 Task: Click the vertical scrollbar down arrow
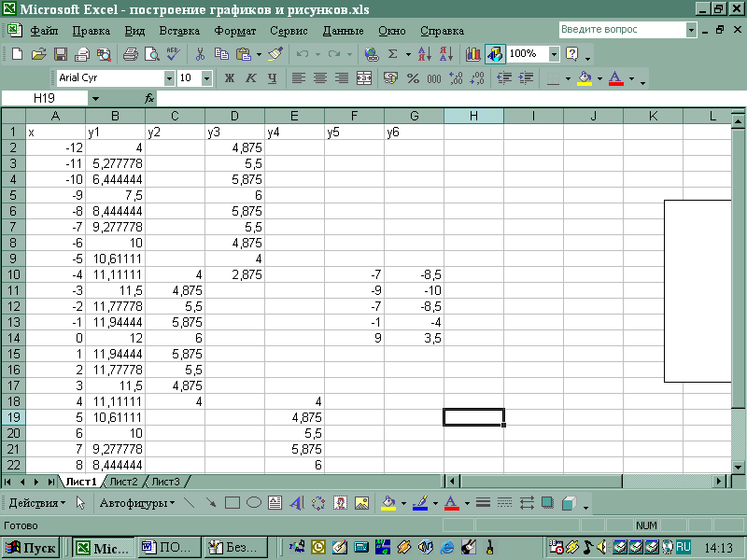(738, 468)
